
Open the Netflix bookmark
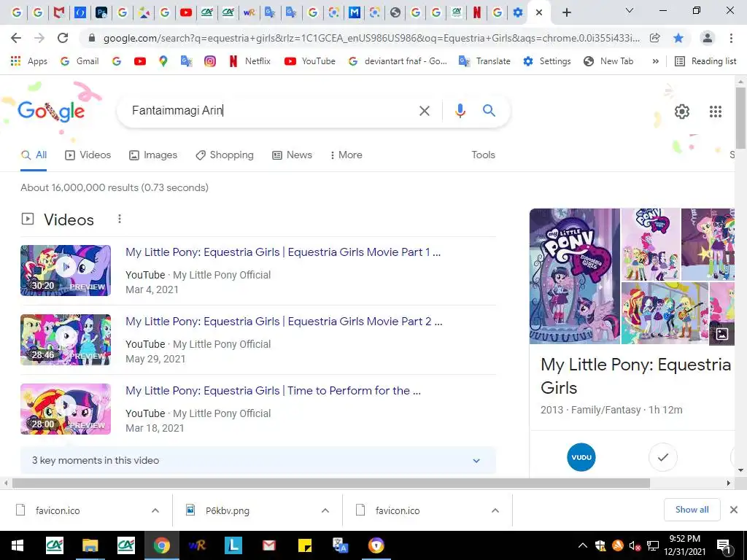(x=250, y=61)
